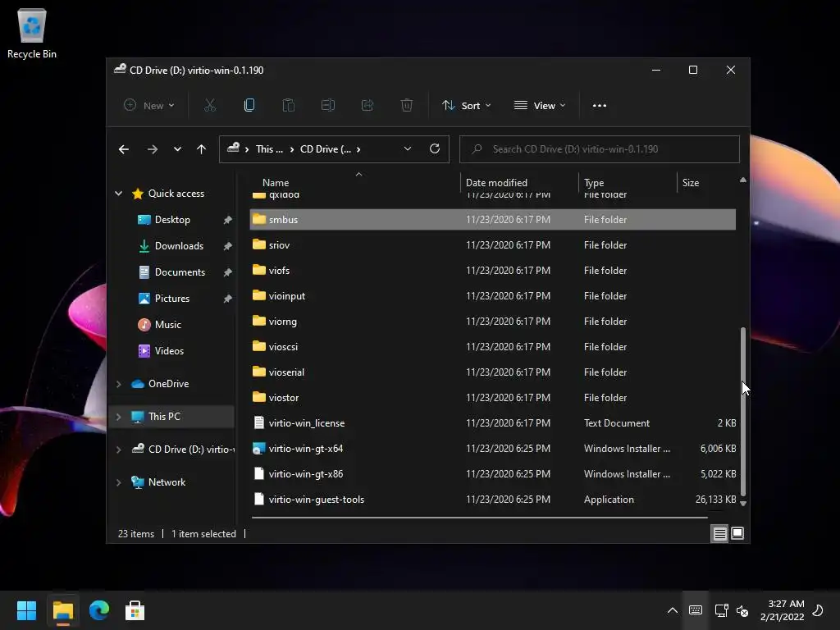Select the smbus folder row
Image resolution: width=840 pixels, height=630 pixels.
coord(493,220)
